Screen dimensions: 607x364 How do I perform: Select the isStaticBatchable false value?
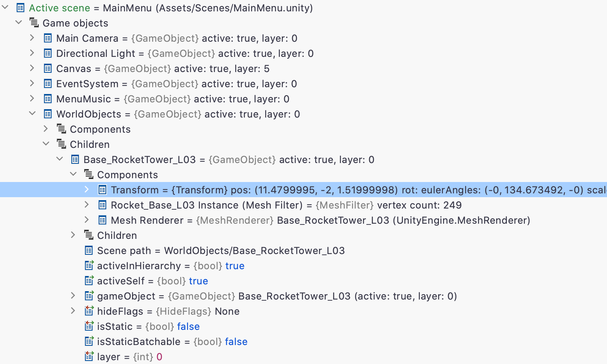[236, 342]
